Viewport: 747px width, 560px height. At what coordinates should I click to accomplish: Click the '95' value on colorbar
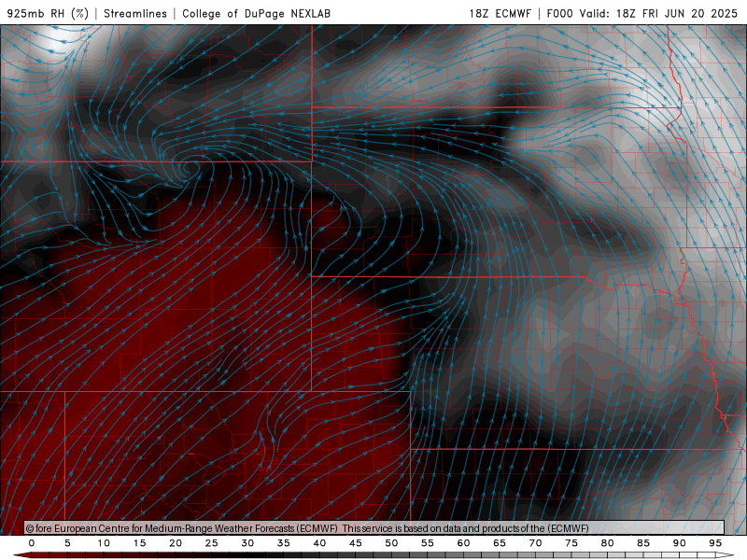(715, 543)
